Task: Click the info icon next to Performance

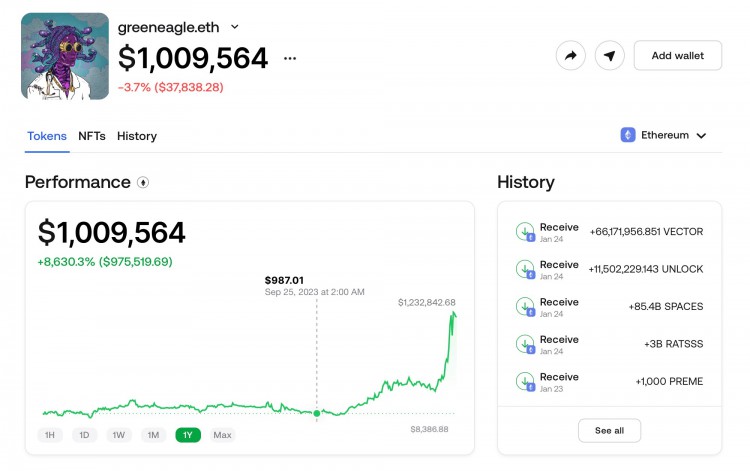Action: pos(143,182)
